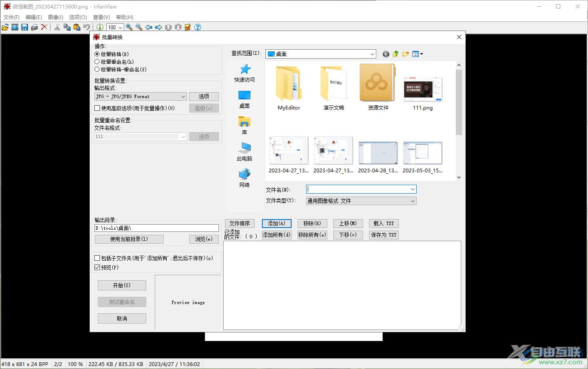Click the 移除(R) button
Screen dimensions: 588x369
(x=312, y=223)
